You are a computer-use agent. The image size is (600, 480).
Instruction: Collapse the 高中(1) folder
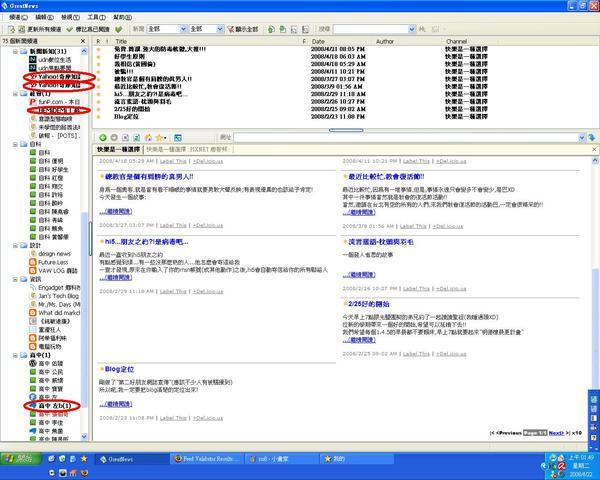[x=15, y=355]
